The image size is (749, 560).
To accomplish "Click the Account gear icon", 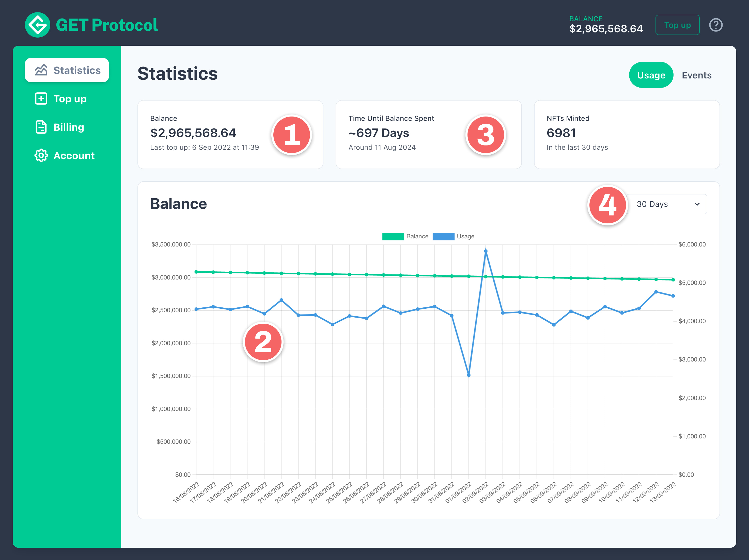I will pos(41,156).
